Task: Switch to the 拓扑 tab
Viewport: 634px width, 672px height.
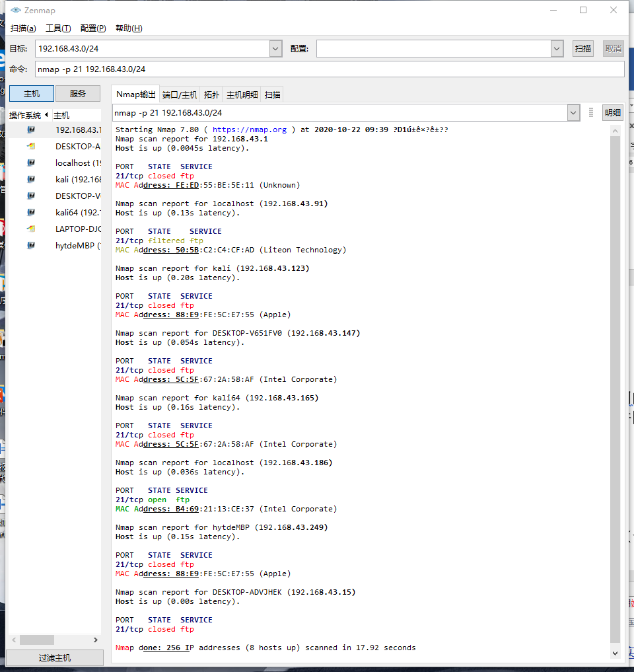Action: coord(211,94)
